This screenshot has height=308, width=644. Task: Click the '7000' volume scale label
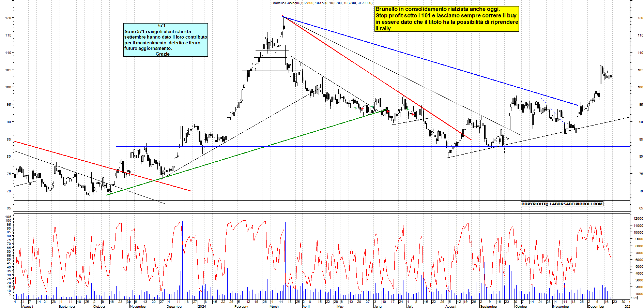click(639, 253)
